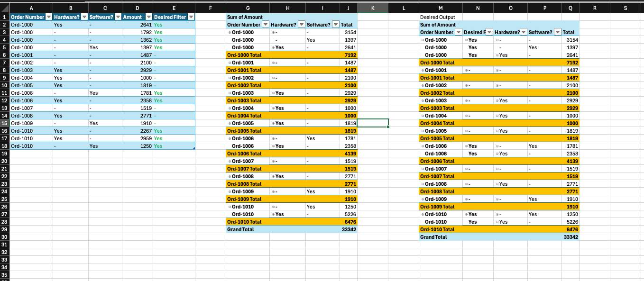
Task: Select the column A header
Action: pos(31,8)
